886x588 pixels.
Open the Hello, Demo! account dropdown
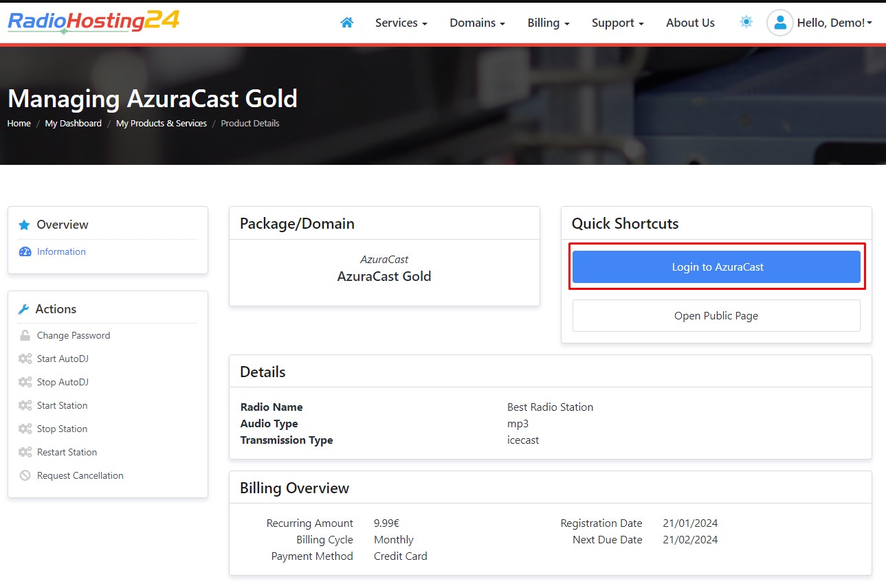[834, 23]
